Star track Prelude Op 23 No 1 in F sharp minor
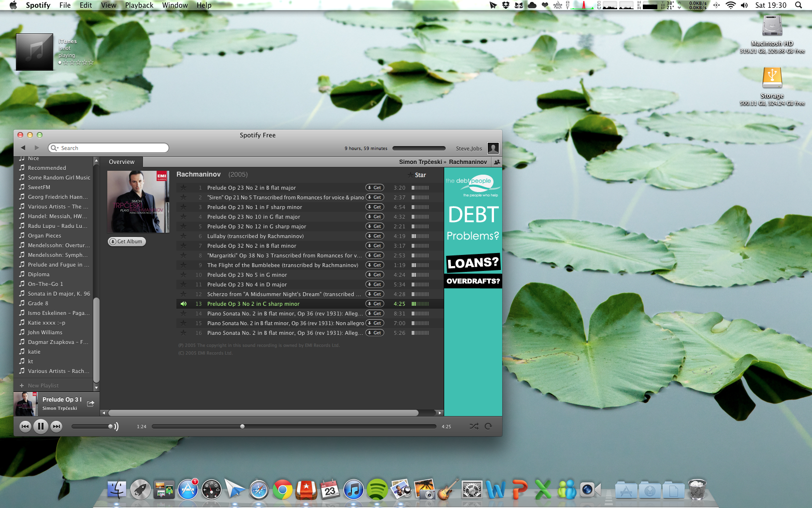812x508 pixels. [x=184, y=207]
